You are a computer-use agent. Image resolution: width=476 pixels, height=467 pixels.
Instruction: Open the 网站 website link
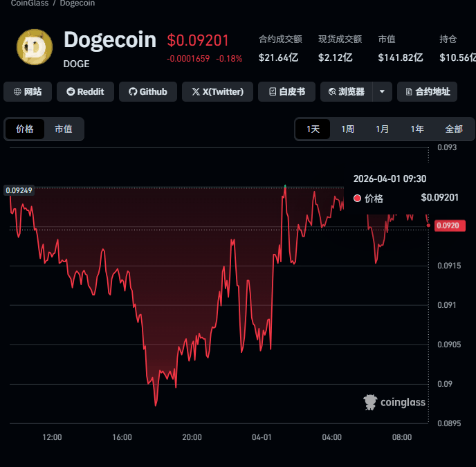[28, 91]
